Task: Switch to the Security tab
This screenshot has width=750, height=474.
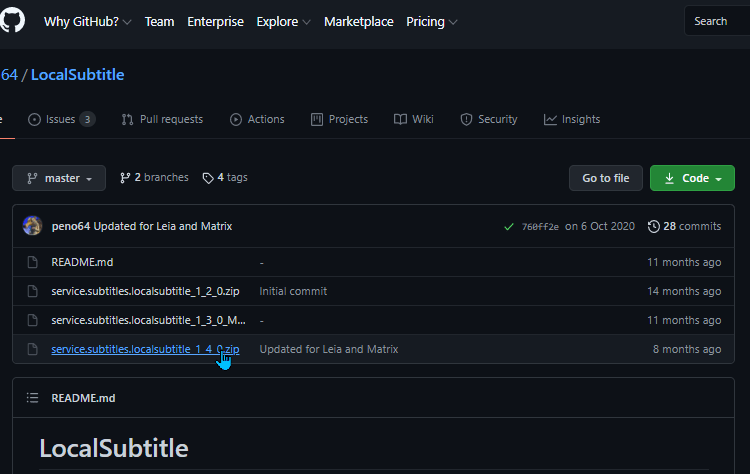Action: click(x=488, y=119)
